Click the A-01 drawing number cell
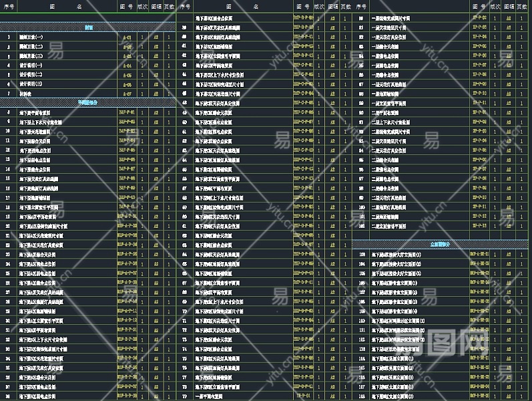This screenshot has width=532, height=401. pos(127,37)
